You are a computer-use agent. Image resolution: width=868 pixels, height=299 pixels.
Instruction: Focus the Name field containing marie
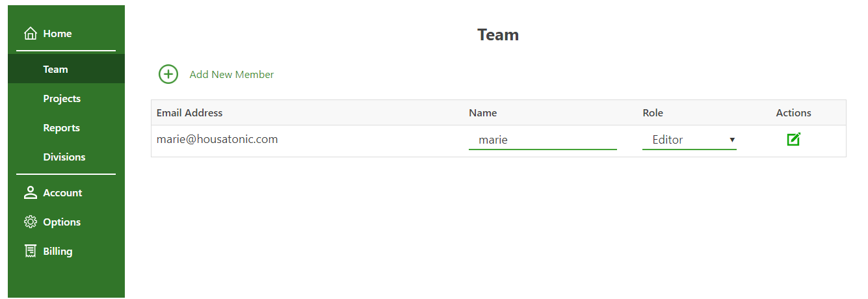(542, 140)
